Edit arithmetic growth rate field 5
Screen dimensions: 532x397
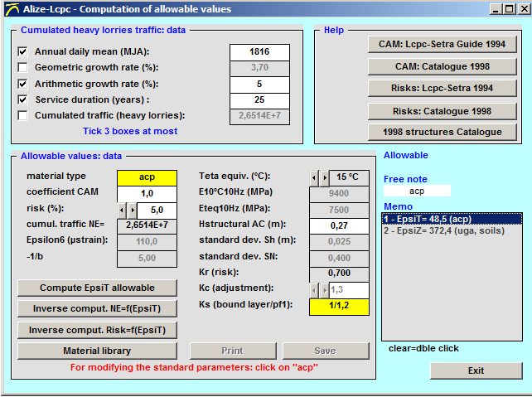pos(259,85)
